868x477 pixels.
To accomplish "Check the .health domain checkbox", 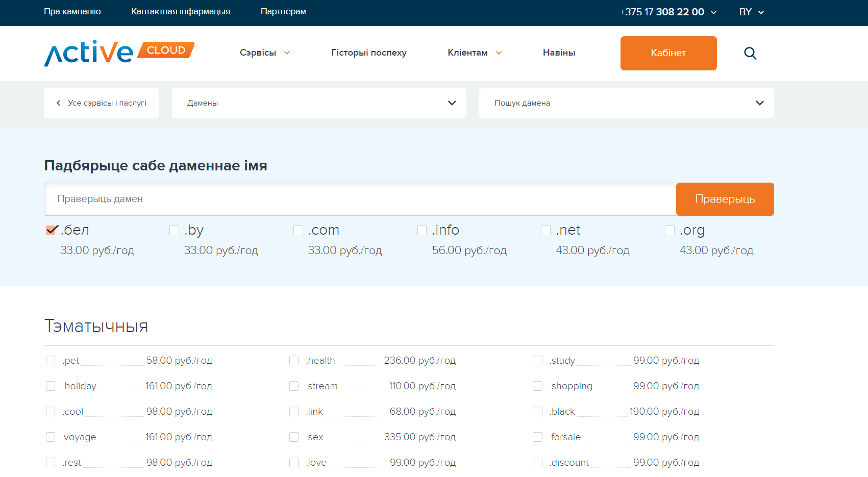I will tap(294, 361).
